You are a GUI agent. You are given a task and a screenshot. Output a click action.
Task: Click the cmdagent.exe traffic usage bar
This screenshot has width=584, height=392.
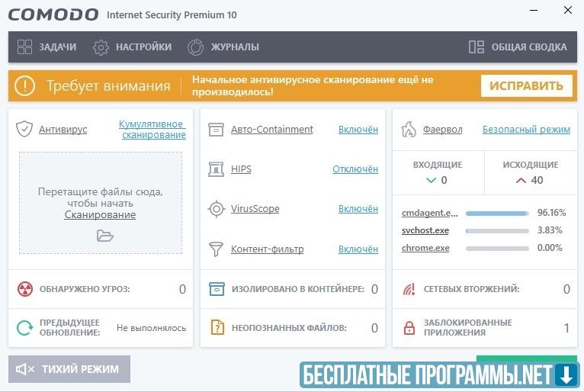(496, 213)
